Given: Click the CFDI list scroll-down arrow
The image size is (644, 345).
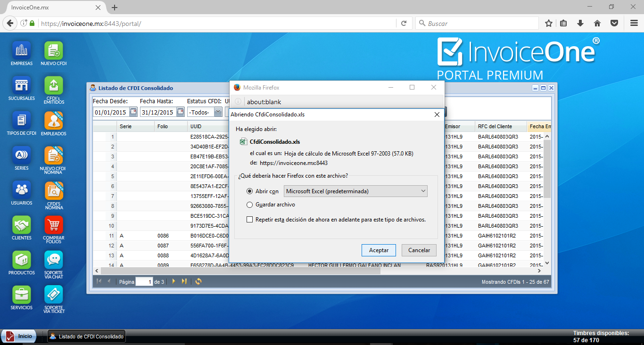Looking at the screenshot, I should pyautogui.click(x=547, y=263).
